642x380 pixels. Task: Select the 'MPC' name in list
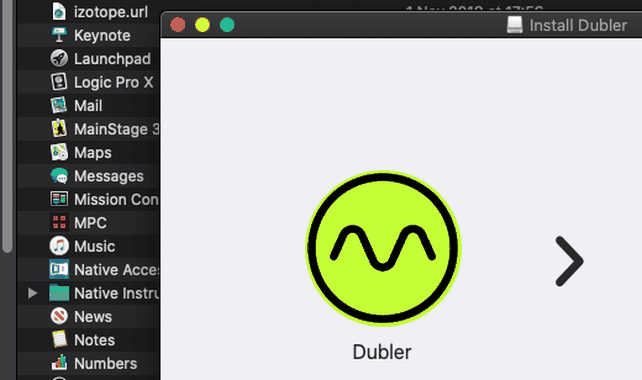coord(90,223)
